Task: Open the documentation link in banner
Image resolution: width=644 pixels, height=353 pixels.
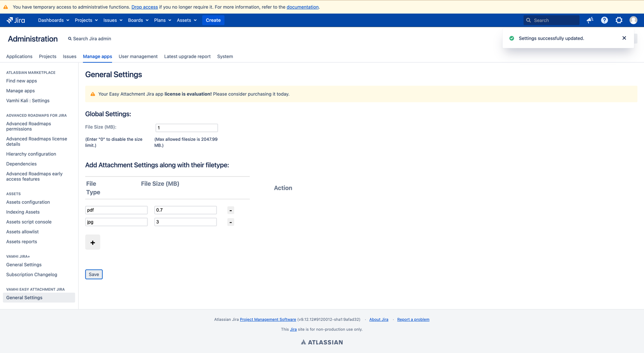Action: (x=302, y=7)
